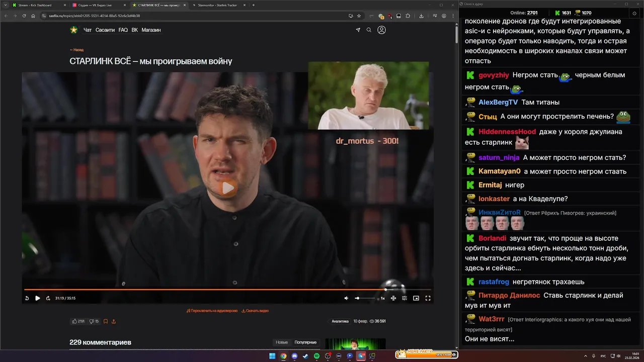Open Discord from the taskbar
Screen dimensions: 644x362
pyautogui.click(x=294, y=356)
